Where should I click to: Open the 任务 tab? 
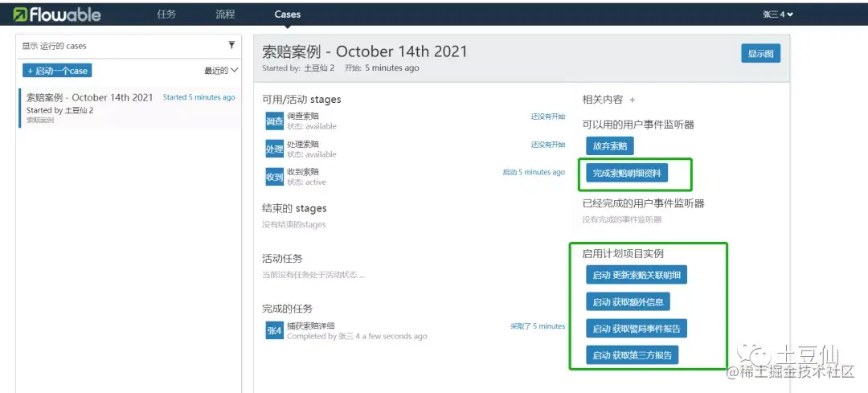[166, 14]
